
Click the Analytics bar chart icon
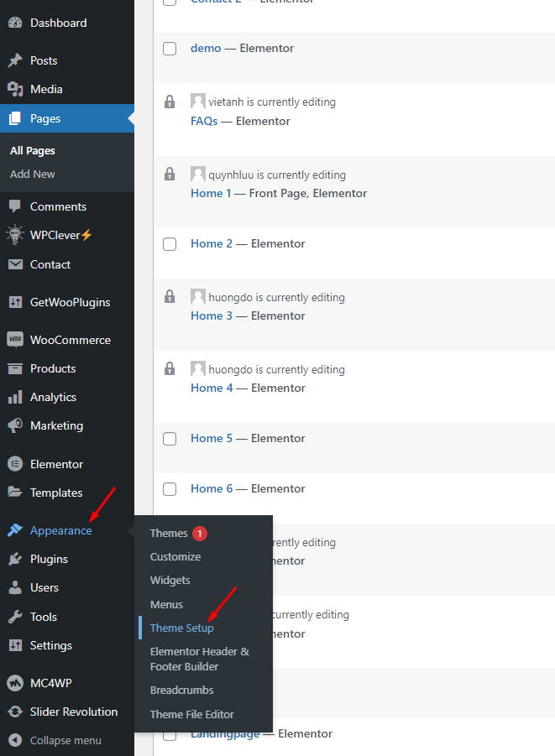(x=14, y=397)
